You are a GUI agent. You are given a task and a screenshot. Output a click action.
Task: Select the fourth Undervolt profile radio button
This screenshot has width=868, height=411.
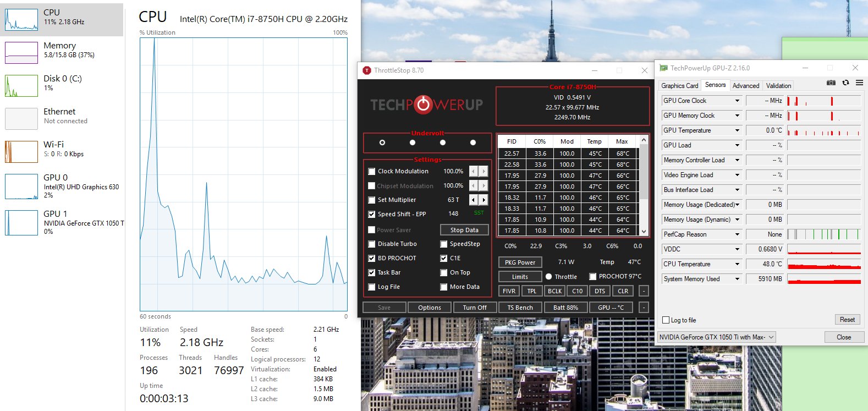point(473,143)
